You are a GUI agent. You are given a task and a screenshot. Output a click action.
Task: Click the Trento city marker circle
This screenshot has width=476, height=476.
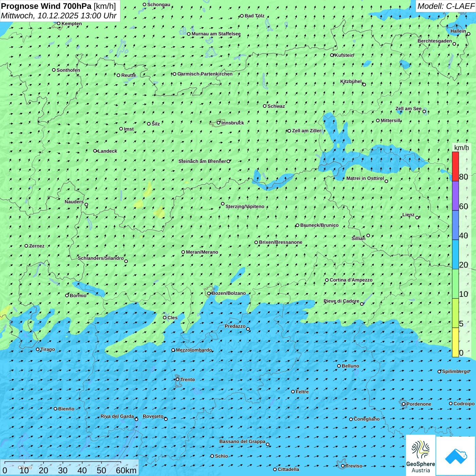coord(177,379)
